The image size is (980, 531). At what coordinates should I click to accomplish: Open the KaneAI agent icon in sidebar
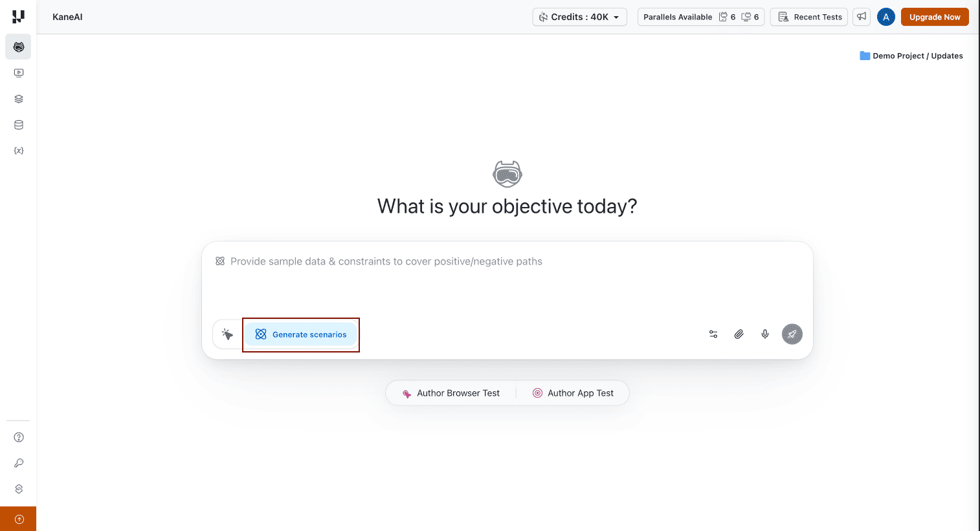tap(19, 47)
